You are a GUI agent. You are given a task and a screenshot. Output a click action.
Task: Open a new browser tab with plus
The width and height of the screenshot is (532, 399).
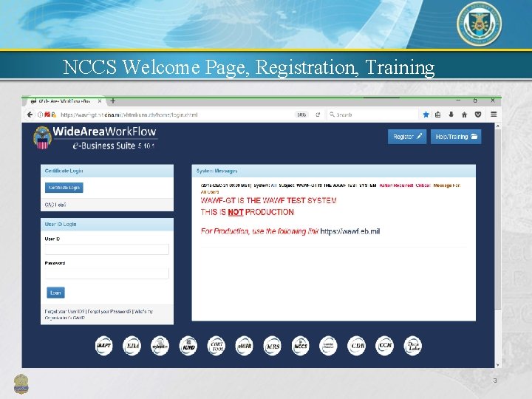tap(112, 100)
